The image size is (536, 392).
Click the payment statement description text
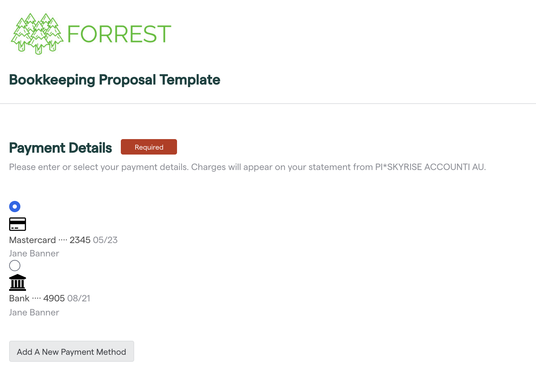tap(248, 167)
